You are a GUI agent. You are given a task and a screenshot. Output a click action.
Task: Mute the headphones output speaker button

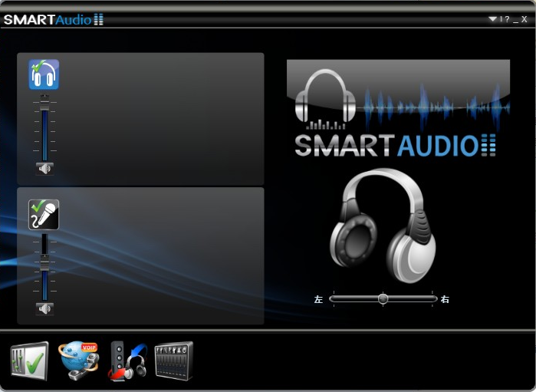pyautogui.click(x=44, y=168)
